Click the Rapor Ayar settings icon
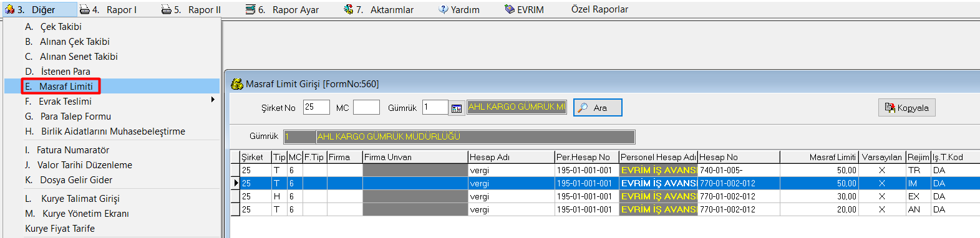Viewport: 980px width, 238px height. pos(250,9)
